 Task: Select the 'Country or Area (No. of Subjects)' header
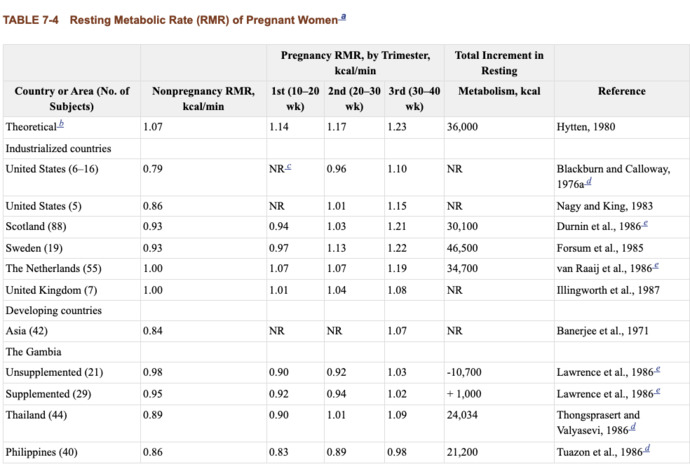click(x=72, y=99)
